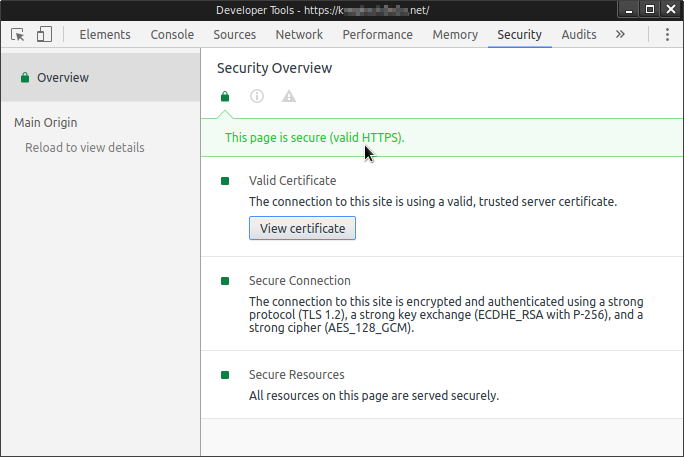This screenshot has height=457, width=684.
Task: Switch to the Network tab
Action: pyautogui.click(x=299, y=34)
